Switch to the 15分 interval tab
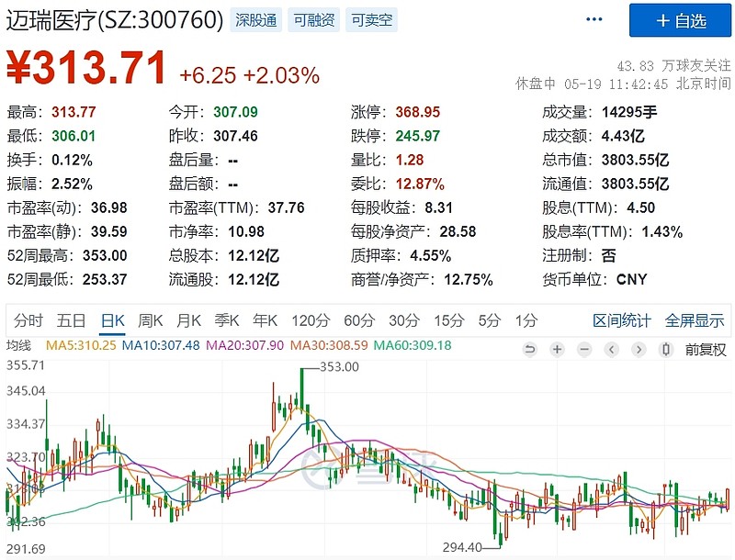 click(448, 320)
